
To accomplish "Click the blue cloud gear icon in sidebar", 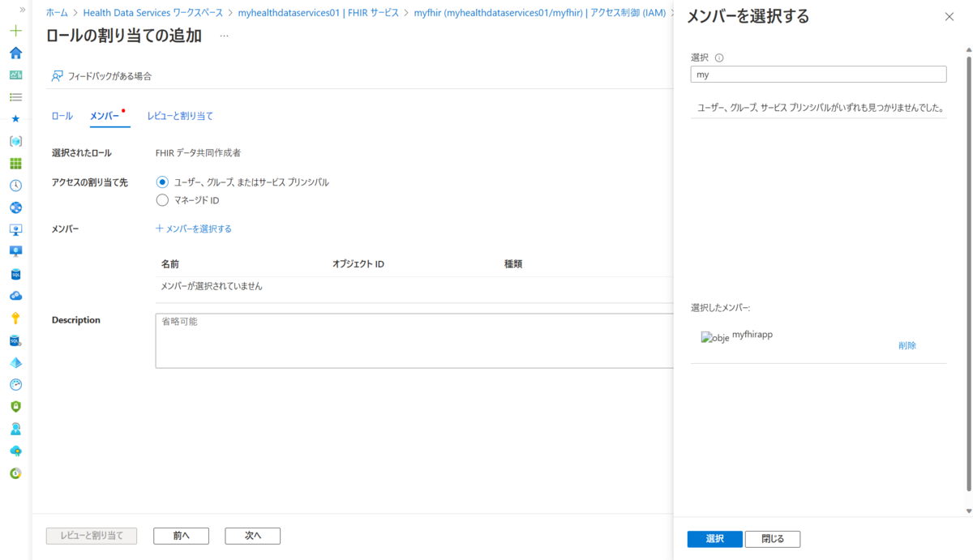I will click(15, 296).
